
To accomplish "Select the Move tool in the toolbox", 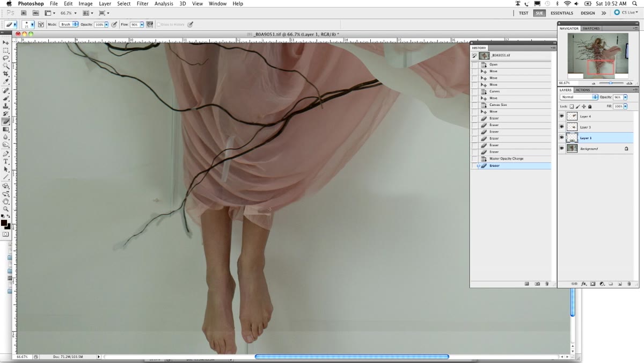I will [x=6, y=42].
